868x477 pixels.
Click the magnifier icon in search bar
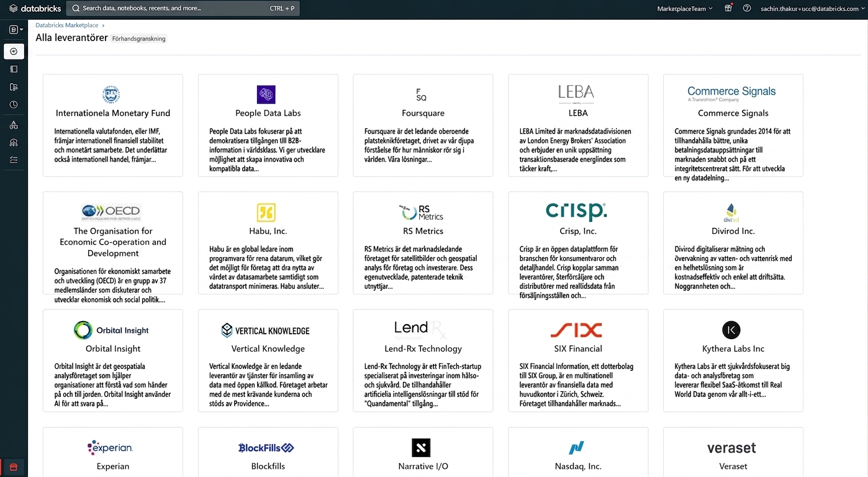(x=76, y=9)
